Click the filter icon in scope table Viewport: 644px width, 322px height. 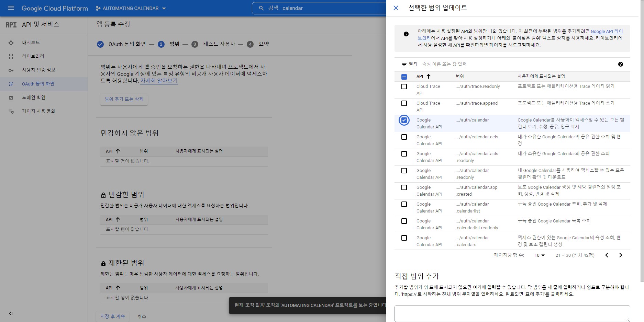[x=404, y=64]
